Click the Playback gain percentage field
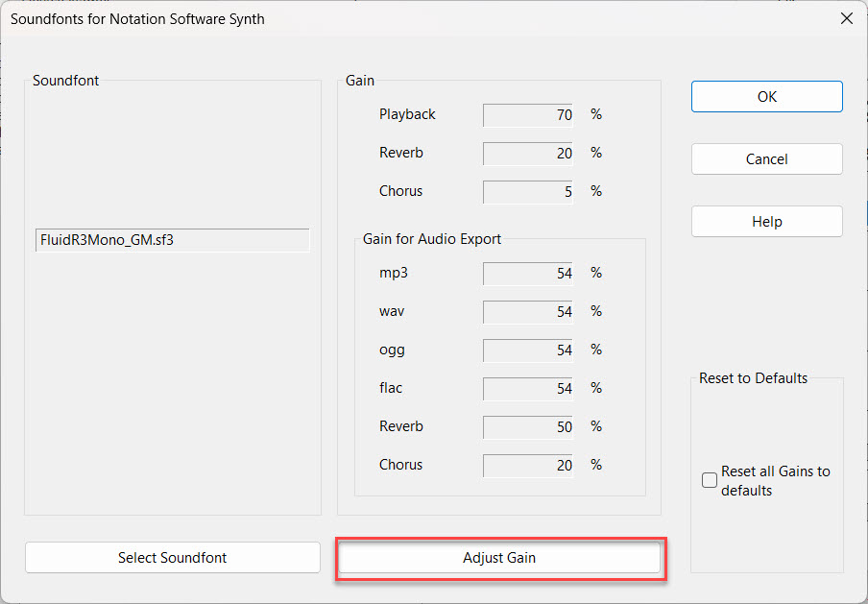 coord(528,115)
